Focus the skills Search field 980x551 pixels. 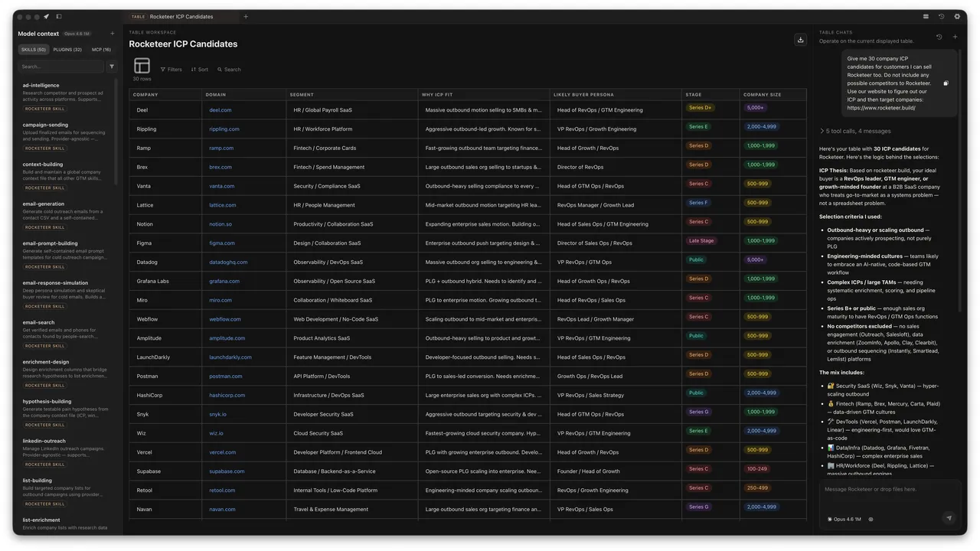pos(61,67)
